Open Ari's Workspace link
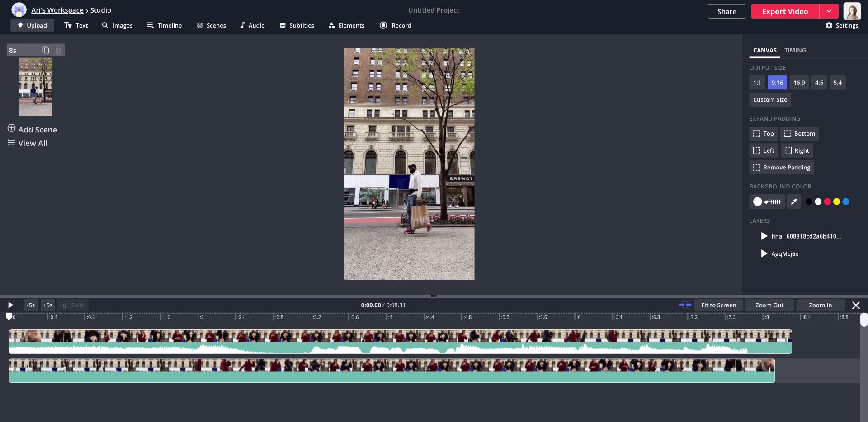The image size is (868, 422). pyautogui.click(x=57, y=10)
